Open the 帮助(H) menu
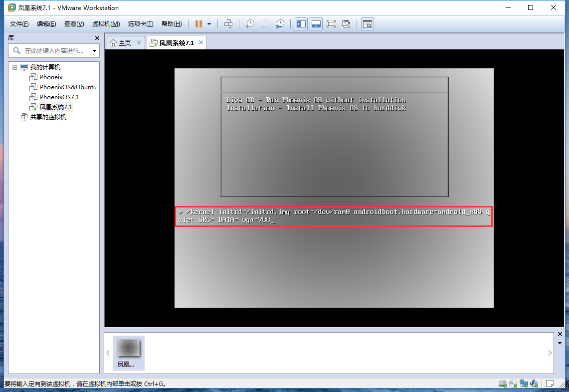Screen dimensions: 569x392 point(172,24)
